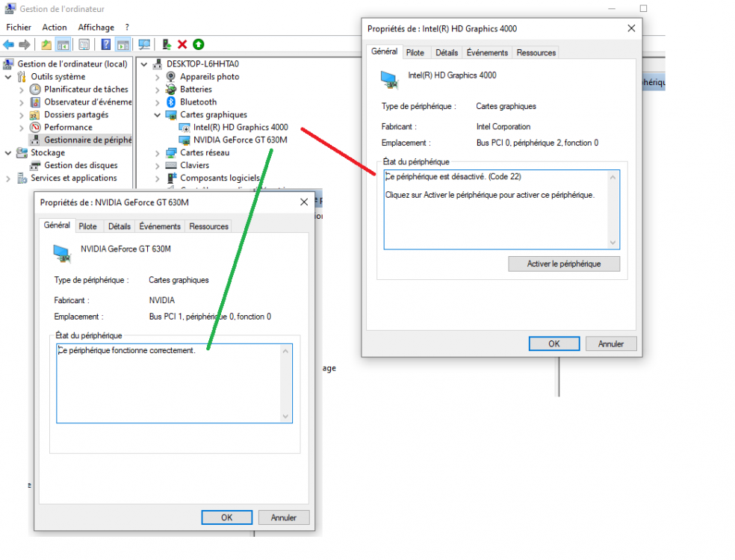Switch to Pilote tab in Intel properties
735x560 pixels.
coord(415,52)
